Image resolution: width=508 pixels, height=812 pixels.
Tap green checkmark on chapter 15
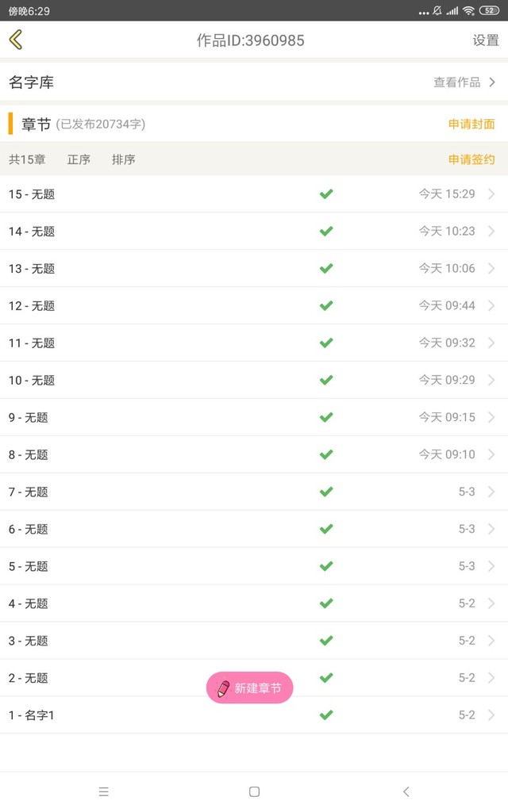pos(325,194)
